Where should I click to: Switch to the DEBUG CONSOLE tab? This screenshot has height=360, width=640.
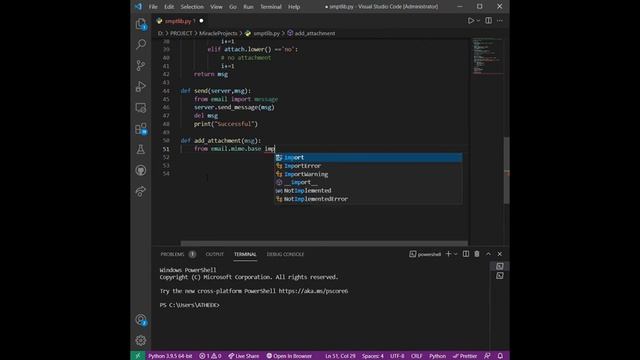[285, 254]
